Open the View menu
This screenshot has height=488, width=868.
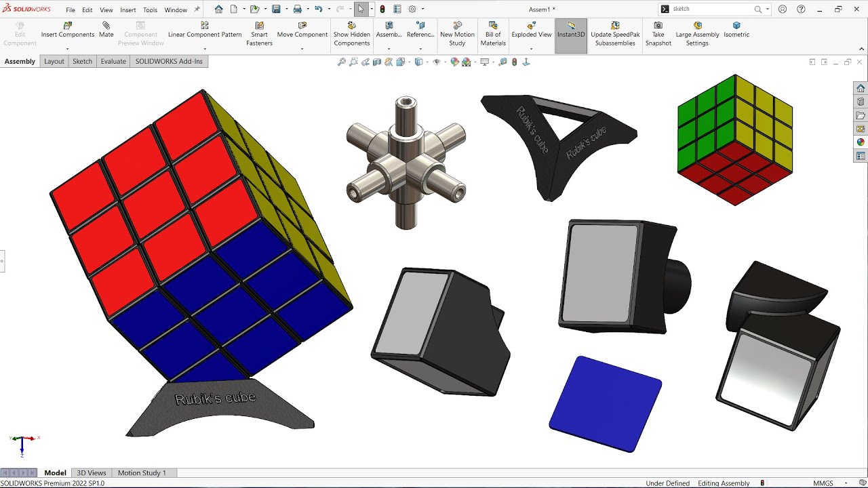pos(106,10)
